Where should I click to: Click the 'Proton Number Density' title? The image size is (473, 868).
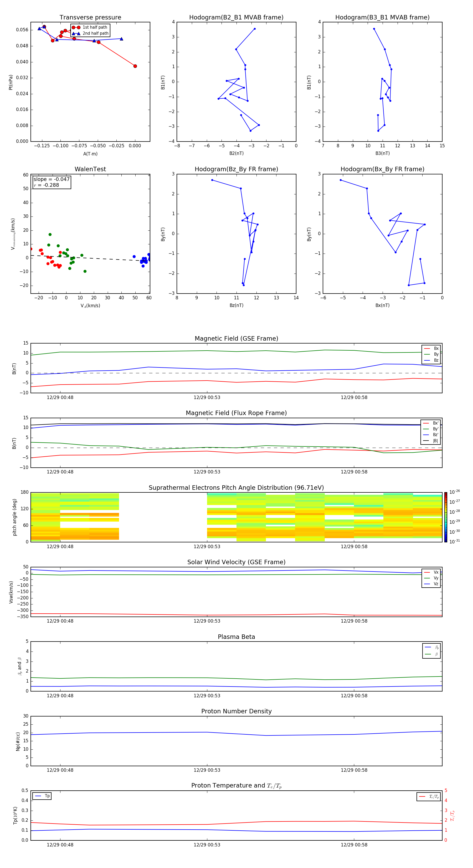(x=236, y=711)
